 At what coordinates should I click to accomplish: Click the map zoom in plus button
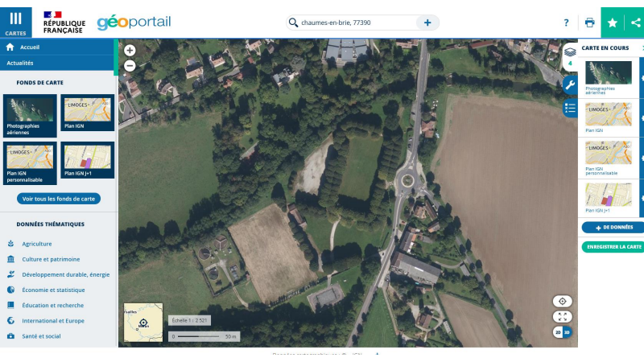click(x=130, y=50)
